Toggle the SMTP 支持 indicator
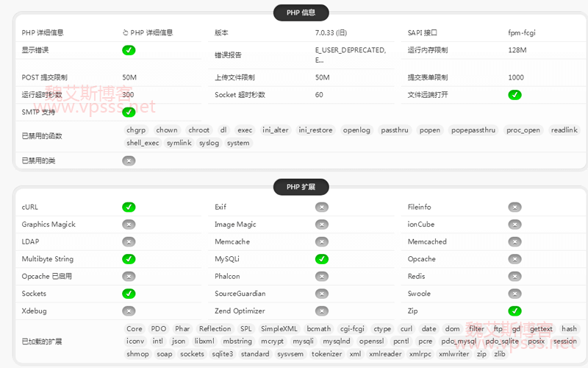Screen dimensions: 588x368 pos(129,112)
